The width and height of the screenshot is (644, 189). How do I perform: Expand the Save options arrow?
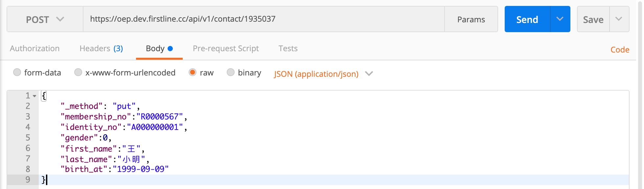(x=619, y=19)
